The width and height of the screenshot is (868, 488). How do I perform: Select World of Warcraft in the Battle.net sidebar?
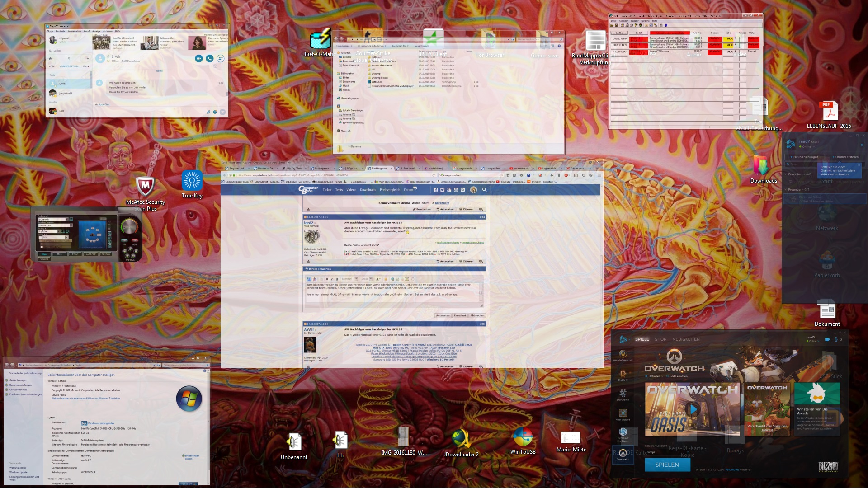[x=623, y=355]
